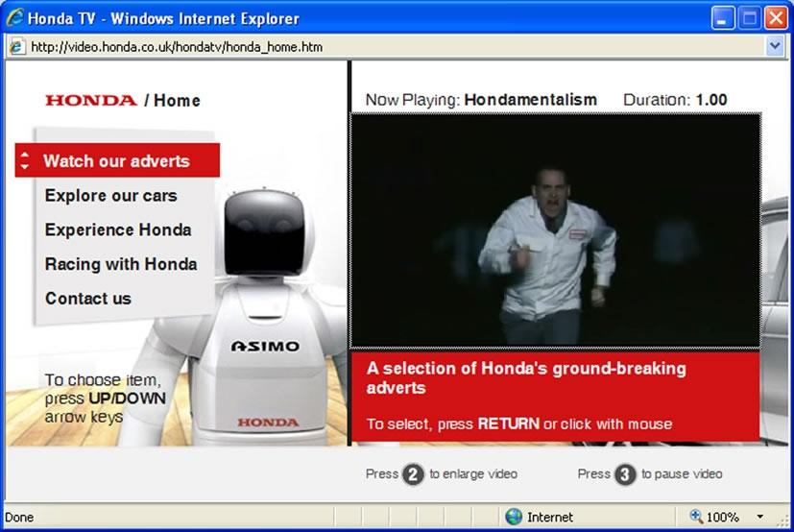Click the circled 3 pause video icon
The image size is (794, 532).
(x=625, y=474)
